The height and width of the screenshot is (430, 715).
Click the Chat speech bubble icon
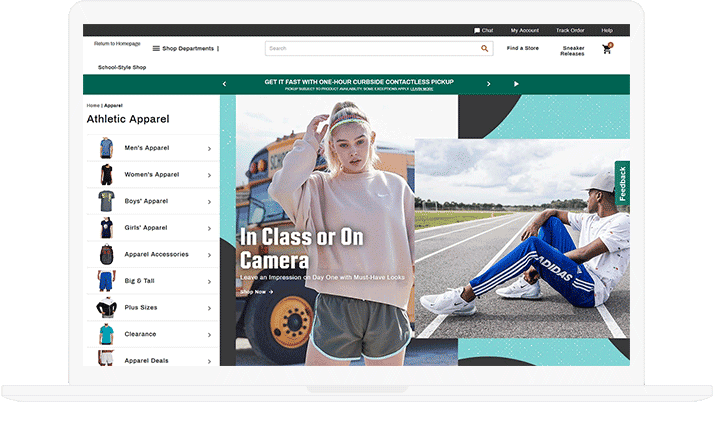(x=477, y=31)
